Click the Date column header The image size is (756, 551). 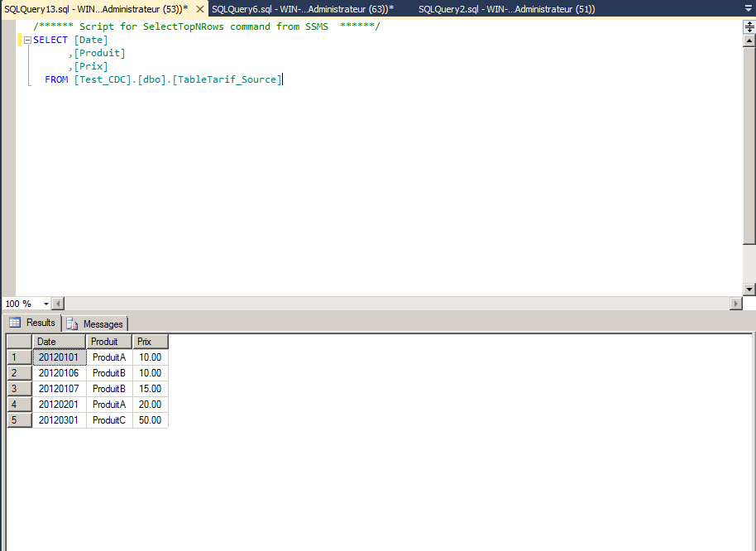coord(59,342)
